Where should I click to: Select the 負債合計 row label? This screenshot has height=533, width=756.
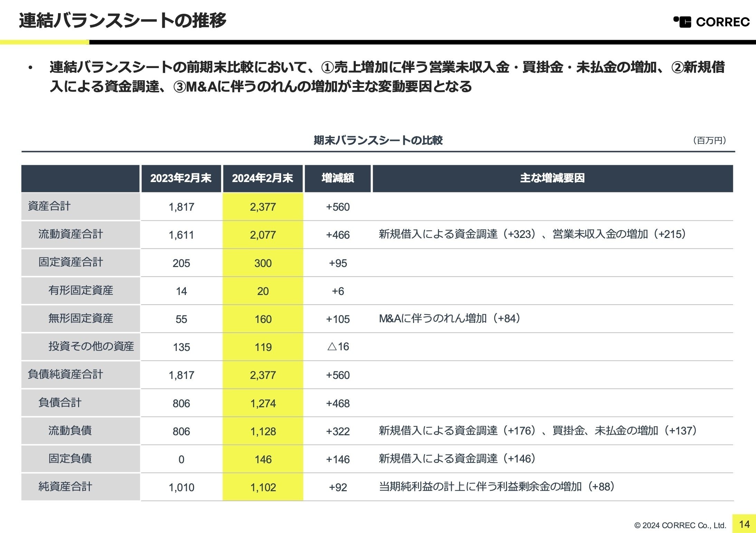click(x=60, y=403)
